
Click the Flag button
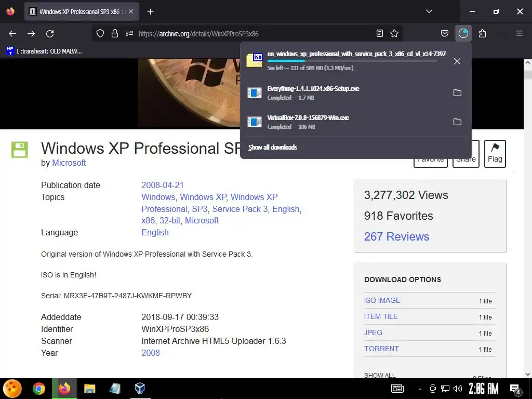(x=495, y=154)
